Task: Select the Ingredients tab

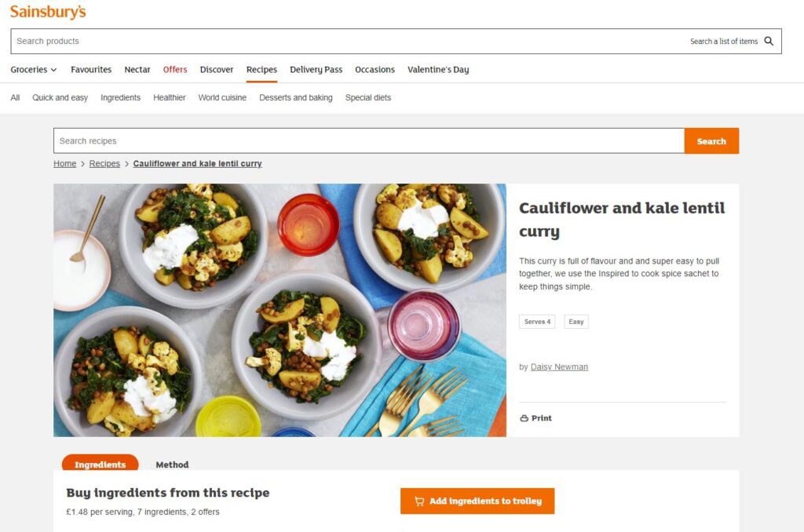Action: coord(100,463)
